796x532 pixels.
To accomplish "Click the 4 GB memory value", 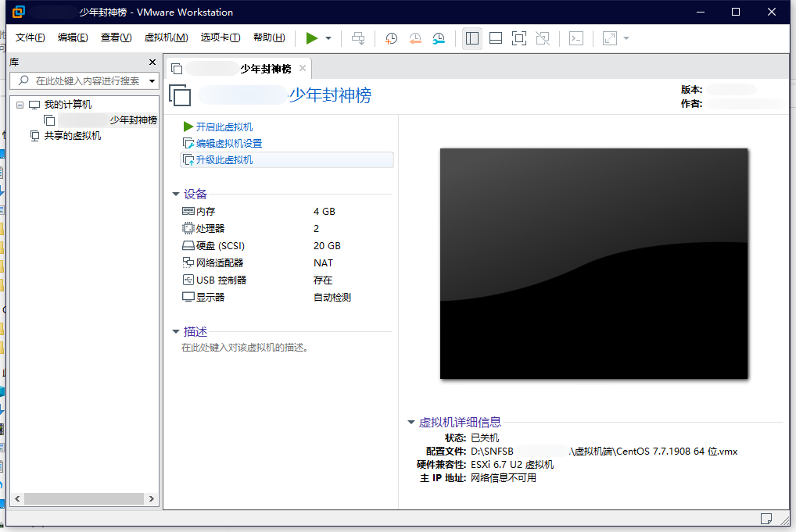I will click(324, 212).
